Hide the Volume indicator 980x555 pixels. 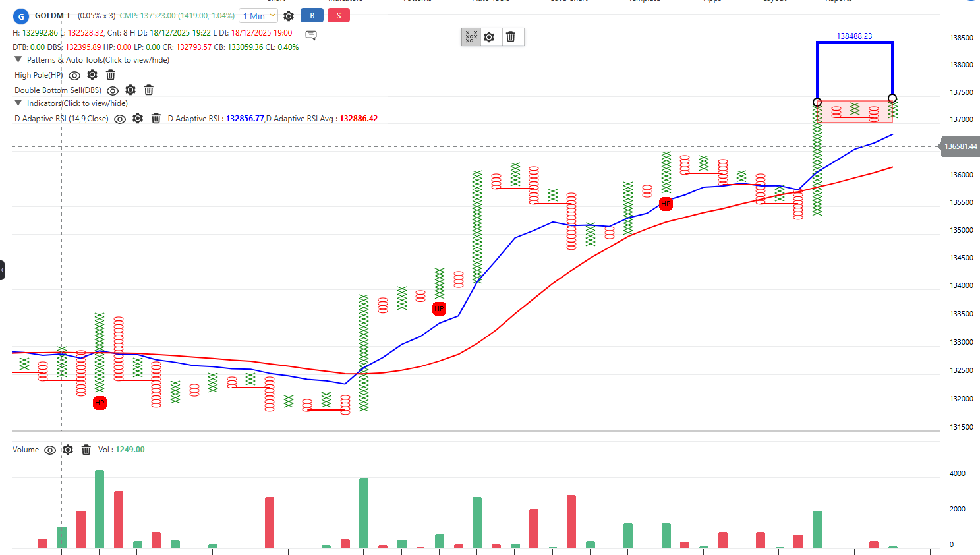click(x=50, y=450)
